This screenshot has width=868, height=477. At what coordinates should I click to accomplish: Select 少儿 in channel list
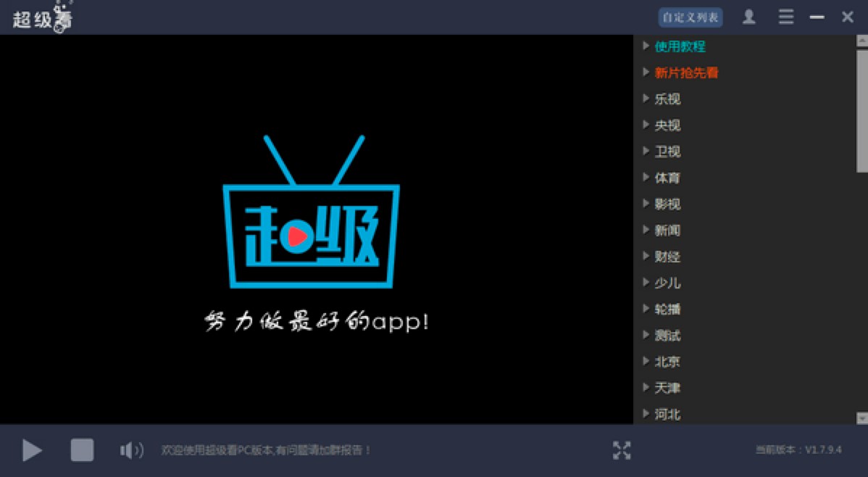click(x=667, y=283)
